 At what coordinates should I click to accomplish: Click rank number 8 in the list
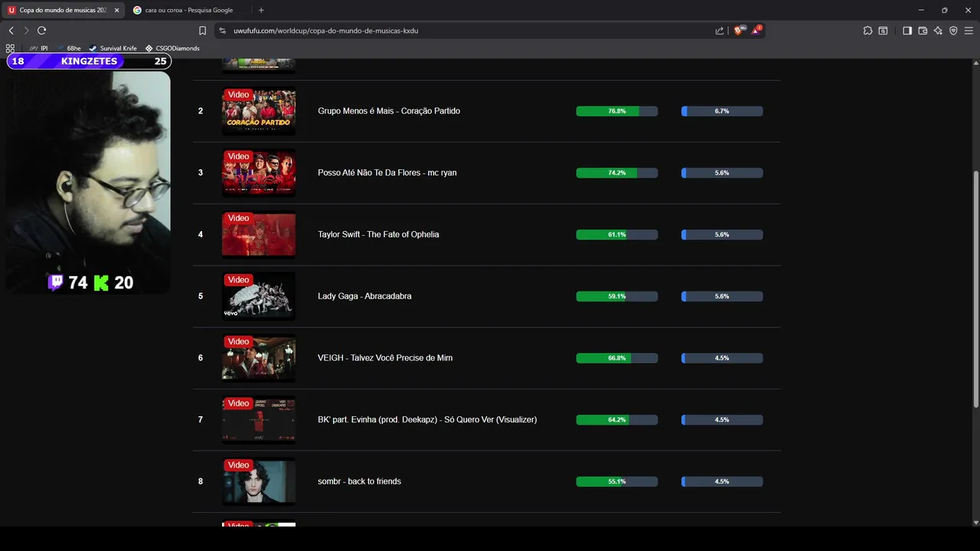(x=201, y=481)
